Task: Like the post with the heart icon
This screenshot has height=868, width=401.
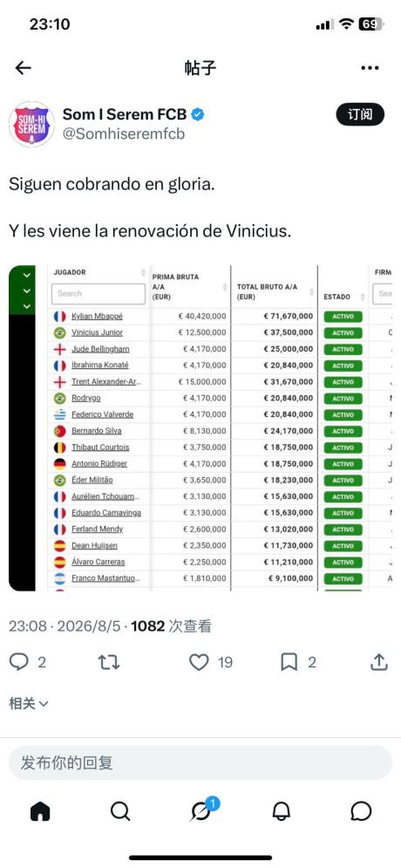Action: tap(199, 662)
